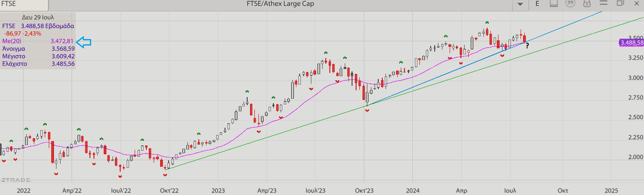This screenshot has height=195, width=644.
Task: Close the chart window with the X button
Action: point(637,3)
